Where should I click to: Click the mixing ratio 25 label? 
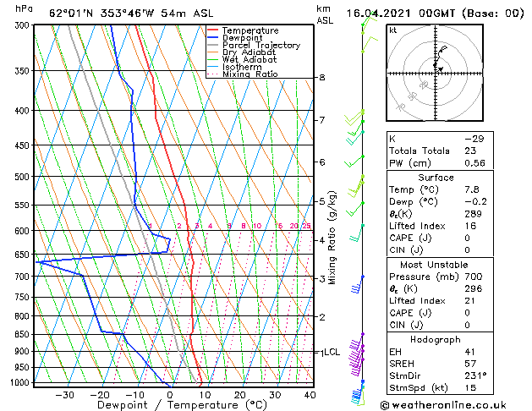click(306, 226)
